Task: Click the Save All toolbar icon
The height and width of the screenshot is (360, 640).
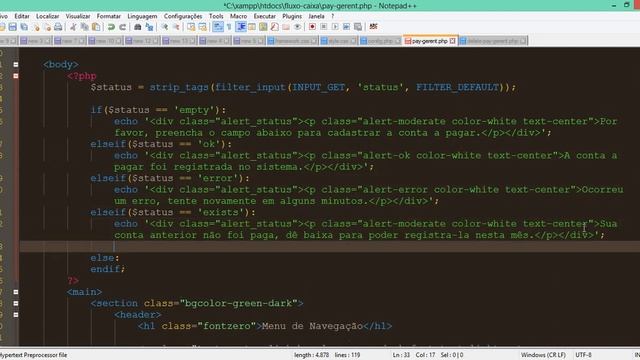Action: coord(24,27)
